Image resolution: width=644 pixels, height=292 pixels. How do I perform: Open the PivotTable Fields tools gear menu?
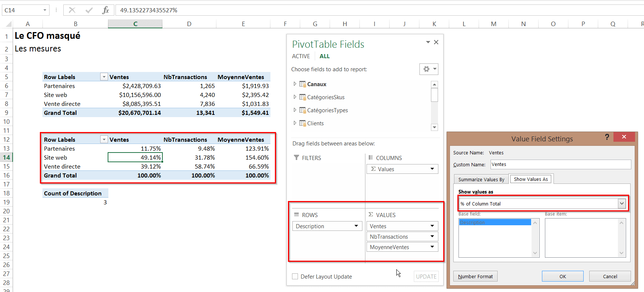pos(429,69)
